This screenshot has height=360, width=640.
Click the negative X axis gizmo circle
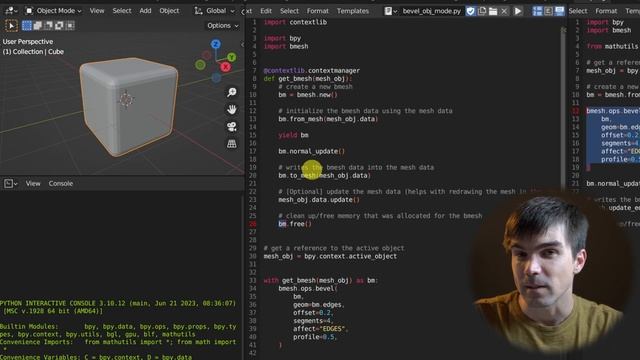(x=207, y=55)
